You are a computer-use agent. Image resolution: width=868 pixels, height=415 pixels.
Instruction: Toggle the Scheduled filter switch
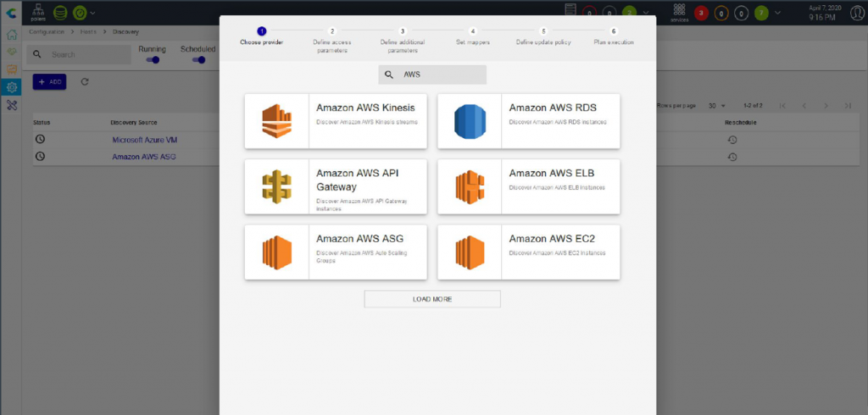pyautogui.click(x=198, y=60)
